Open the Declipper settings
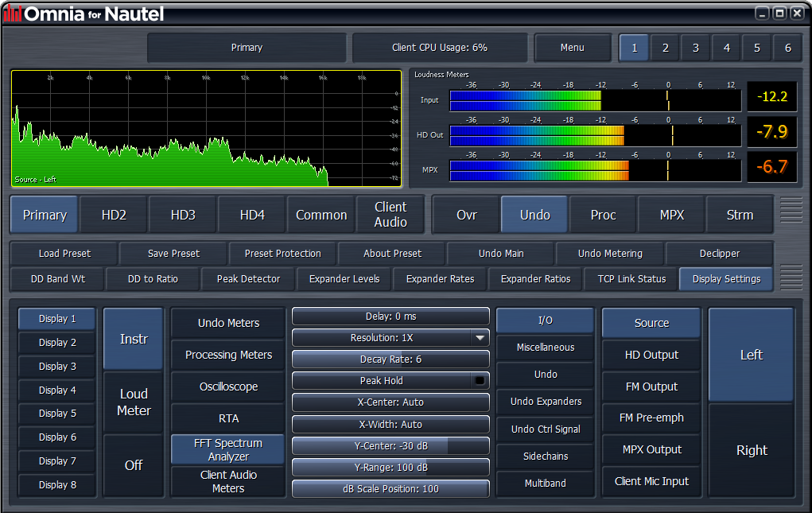This screenshot has height=513, width=812. (719, 254)
